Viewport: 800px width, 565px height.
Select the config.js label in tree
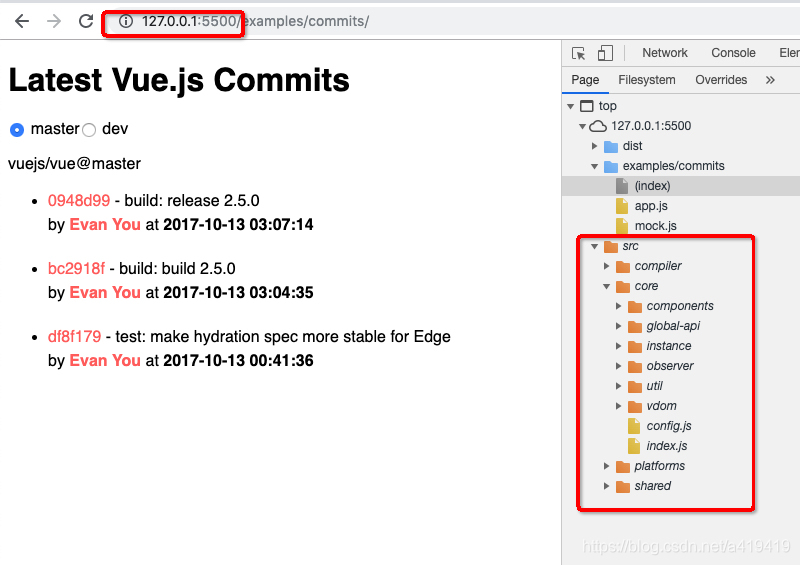pyautogui.click(x=669, y=426)
